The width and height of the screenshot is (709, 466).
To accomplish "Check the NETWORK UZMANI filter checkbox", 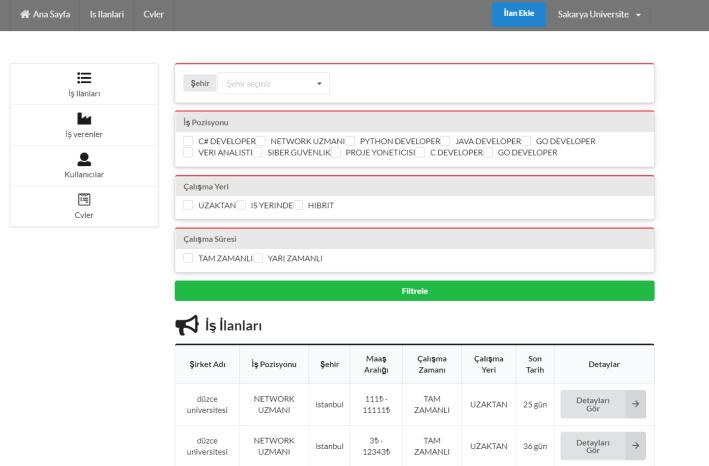I will (260, 141).
